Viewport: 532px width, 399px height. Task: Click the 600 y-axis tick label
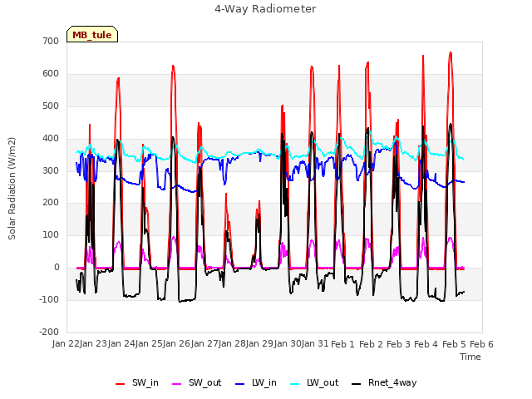tap(51, 74)
